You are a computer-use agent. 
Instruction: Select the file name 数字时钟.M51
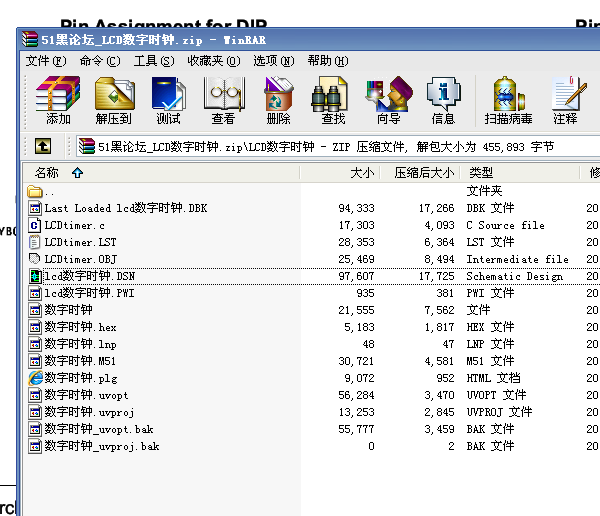tap(80, 361)
